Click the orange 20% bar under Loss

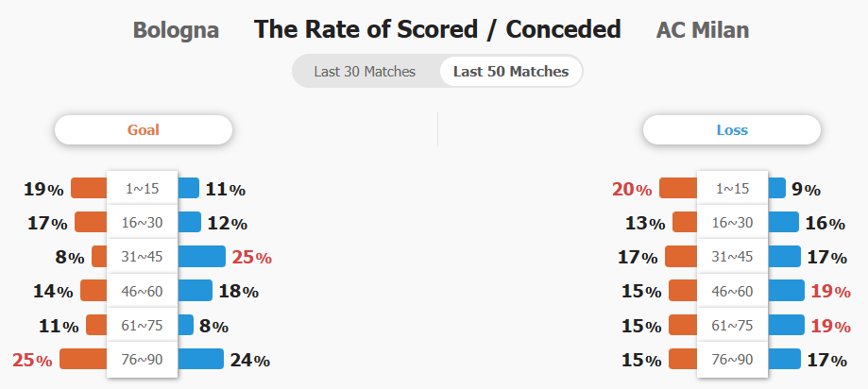(x=678, y=188)
